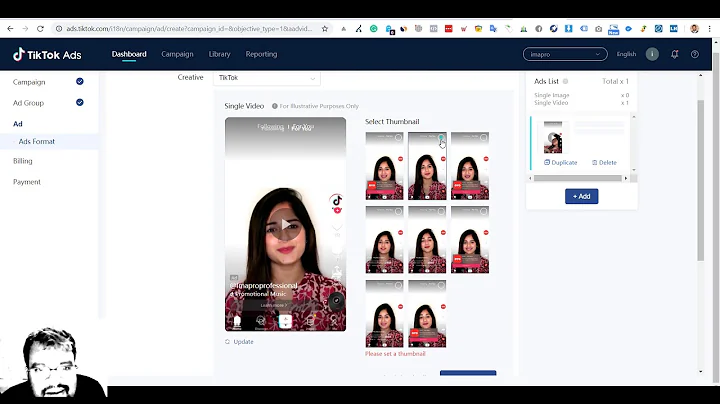Click the Select Thumbnail heading
The height and width of the screenshot is (404, 720).
(392, 122)
